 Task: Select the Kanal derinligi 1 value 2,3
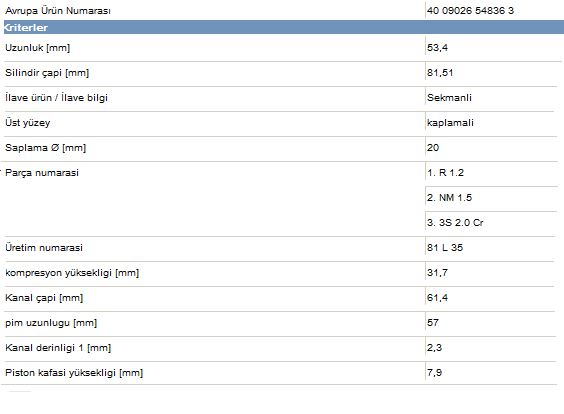435,347
